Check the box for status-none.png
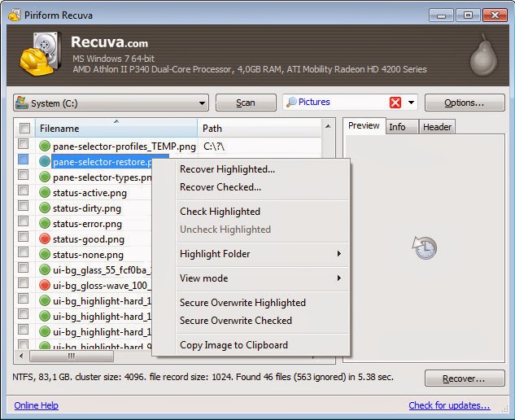This screenshot has height=420, width=515. pyautogui.click(x=23, y=252)
